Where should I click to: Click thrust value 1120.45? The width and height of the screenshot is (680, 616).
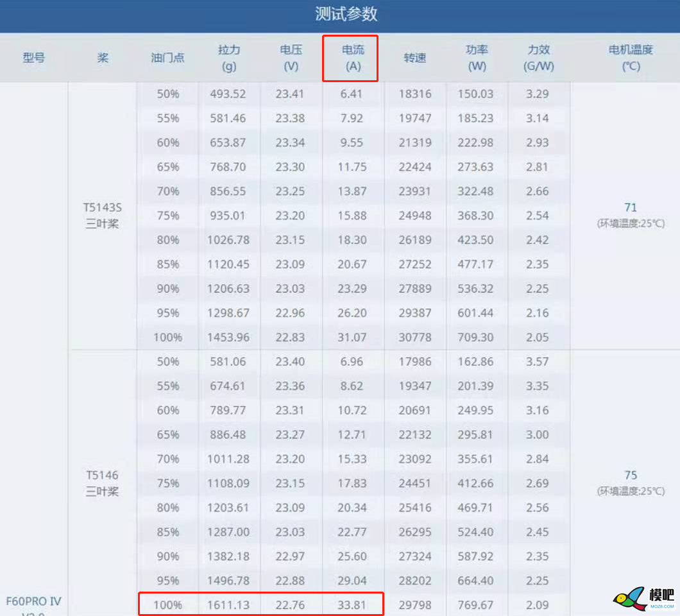(228, 264)
